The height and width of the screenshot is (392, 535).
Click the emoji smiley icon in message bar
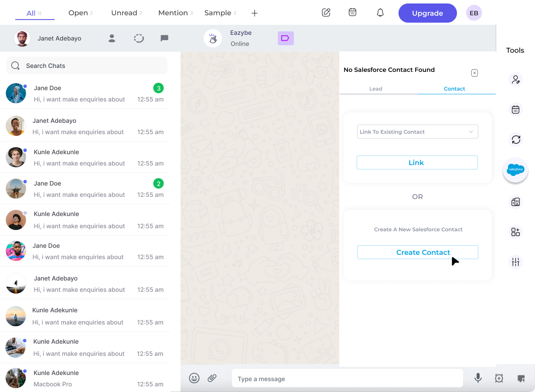pyautogui.click(x=194, y=378)
